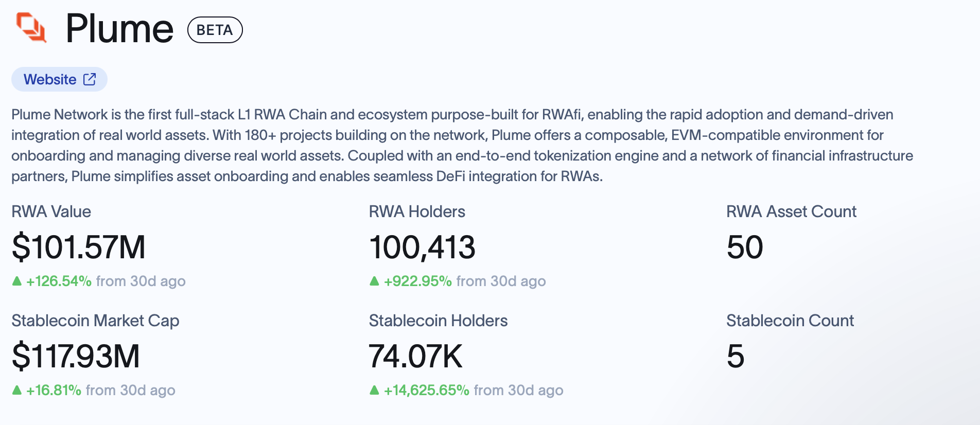Open the Website link button
Screen dimensions: 980x425
[x=59, y=79]
